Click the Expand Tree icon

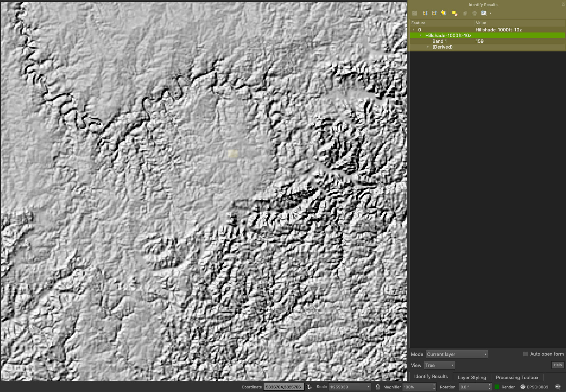(425, 13)
